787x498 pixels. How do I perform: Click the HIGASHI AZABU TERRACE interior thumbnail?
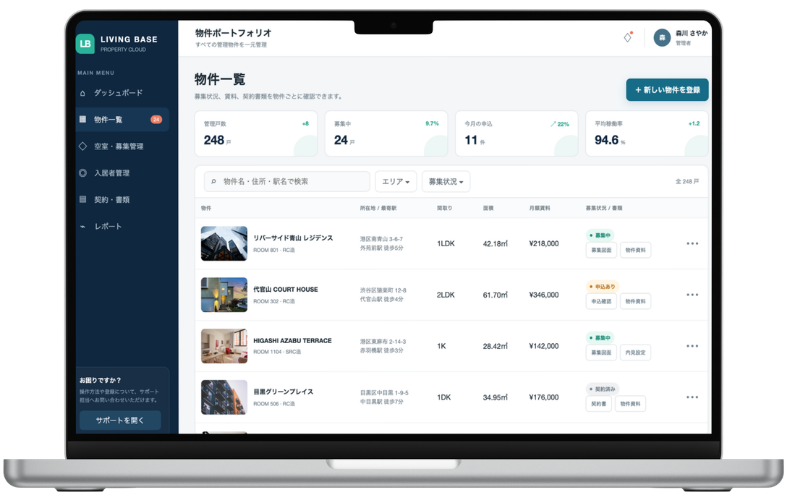pos(224,346)
